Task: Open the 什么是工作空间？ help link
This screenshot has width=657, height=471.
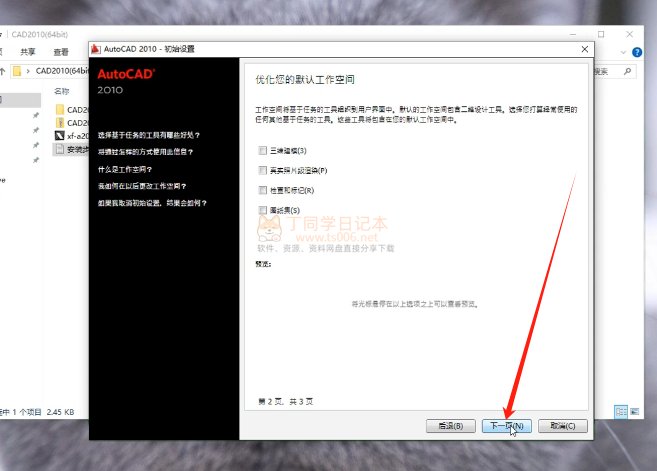Action: 125,169
